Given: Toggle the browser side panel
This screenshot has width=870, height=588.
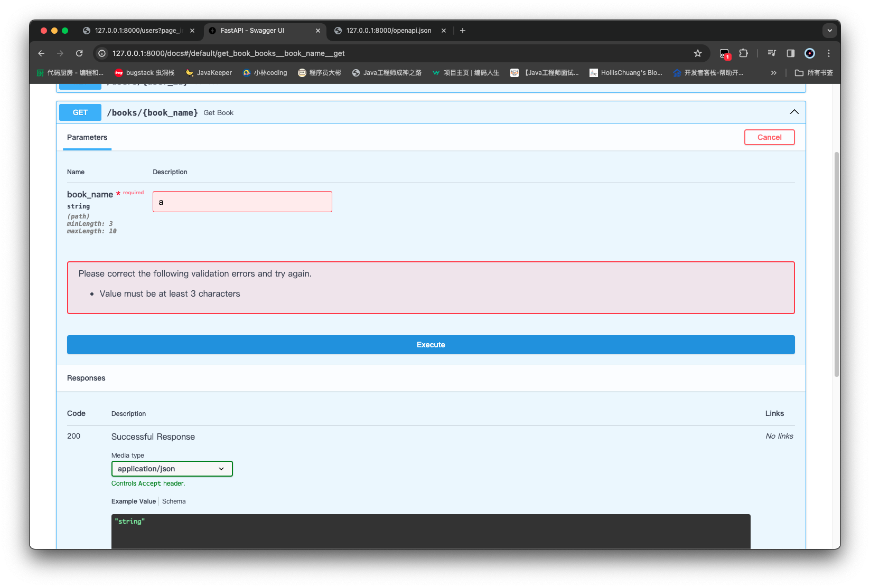Looking at the screenshot, I should (x=791, y=53).
